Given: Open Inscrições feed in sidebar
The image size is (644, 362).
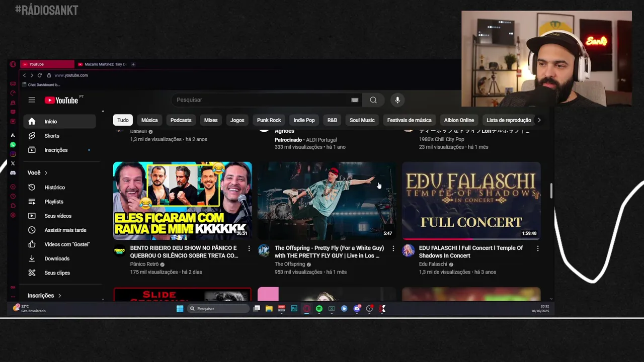Looking at the screenshot, I should click(59, 150).
